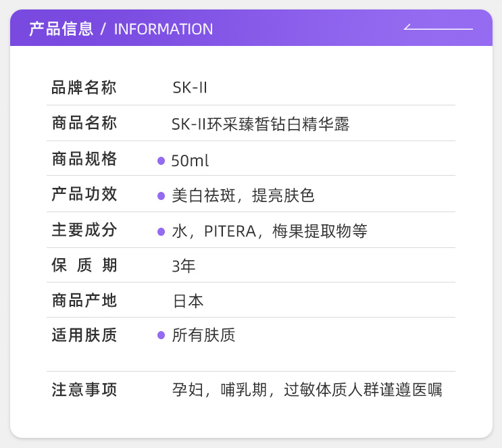This screenshot has height=448, width=502.
Task: Select the 3年 shelf life value
Action: 184,266
